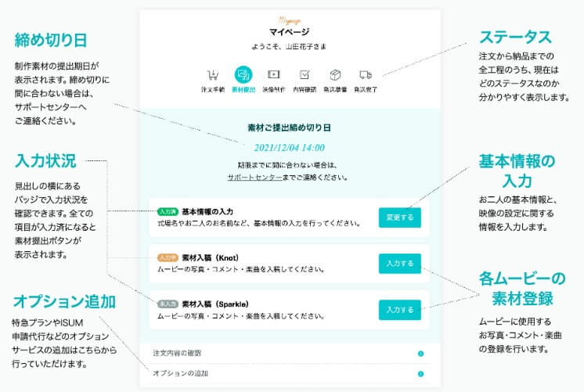This screenshot has width=584, height=392.
Task: Click the 映像制作 video play icon
Action: (x=273, y=75)
